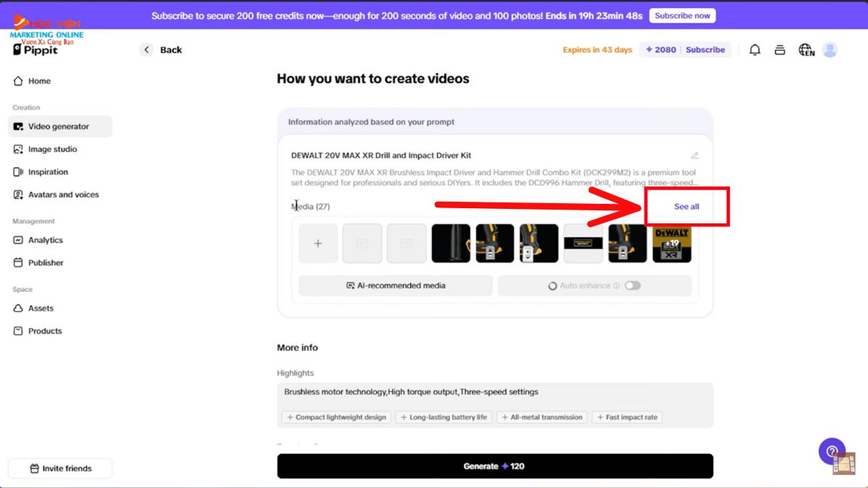Open Inspiration in the sidebar
Viewport: 868px width, 488px height.
(x=60, y=172)
